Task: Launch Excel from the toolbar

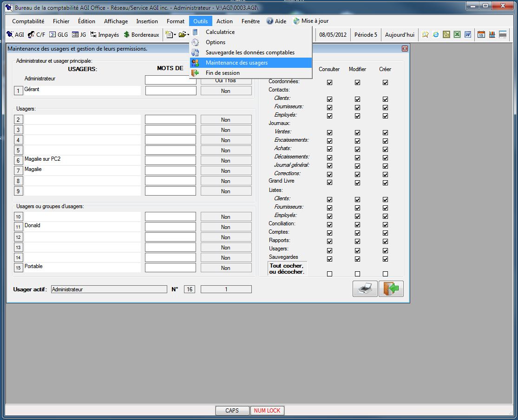Action: point(457,34)
